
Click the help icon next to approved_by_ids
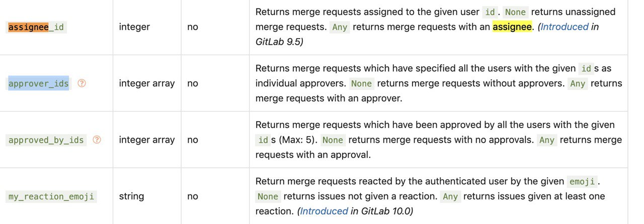pyautogui.click(x=97, y=140)
